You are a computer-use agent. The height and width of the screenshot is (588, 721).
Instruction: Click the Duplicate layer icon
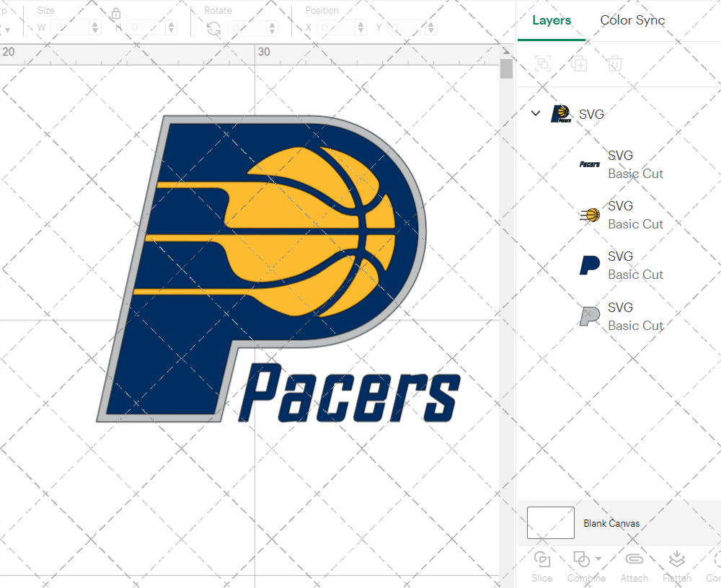point(579,63)
